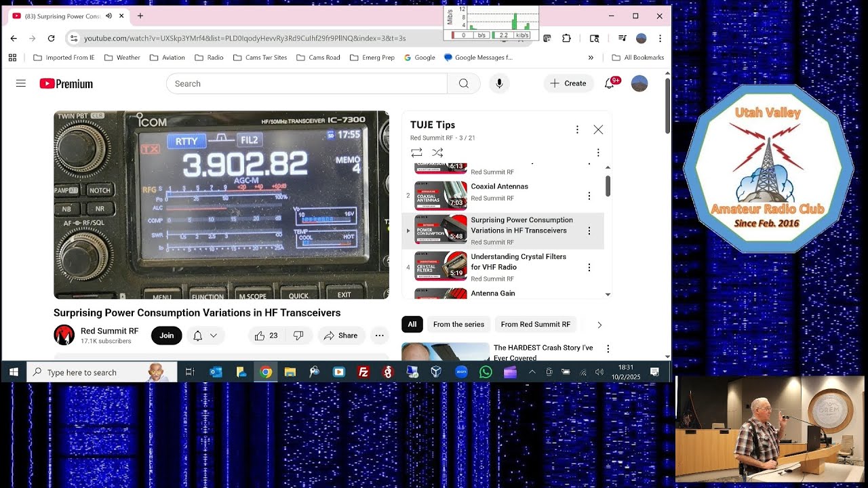Open the options menu beside the shuffle row

click(x=598, y=152)
